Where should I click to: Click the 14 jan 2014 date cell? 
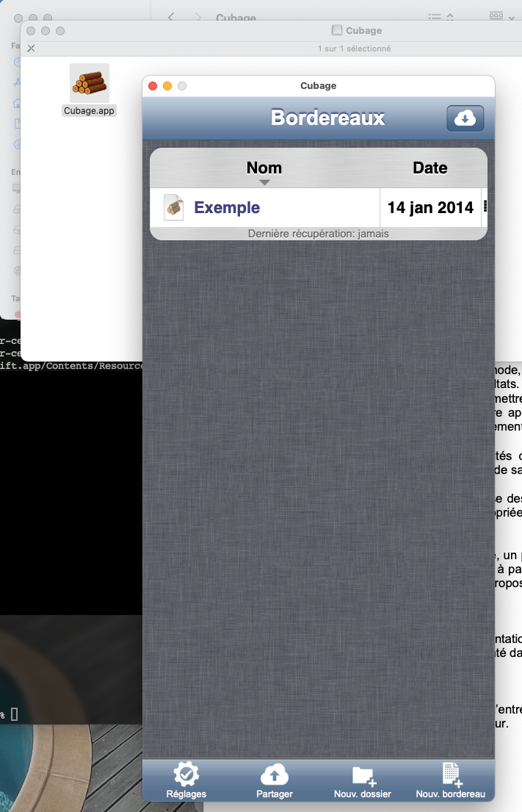click(x=430, y=208)
